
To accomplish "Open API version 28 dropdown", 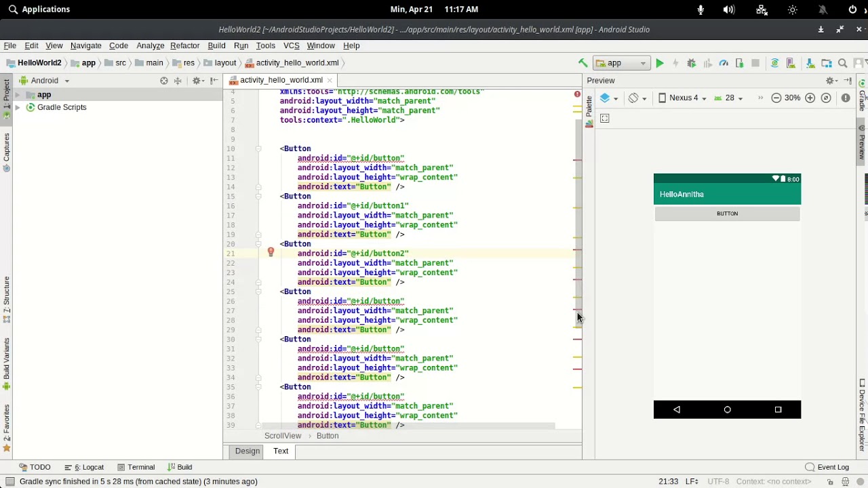I will [728, 98].
